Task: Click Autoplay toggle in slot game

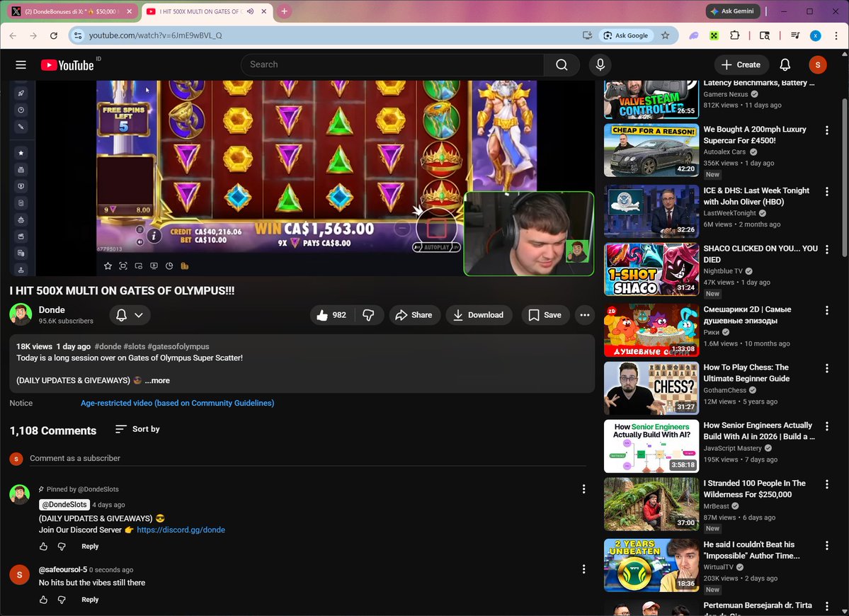Action: (436, 247)
